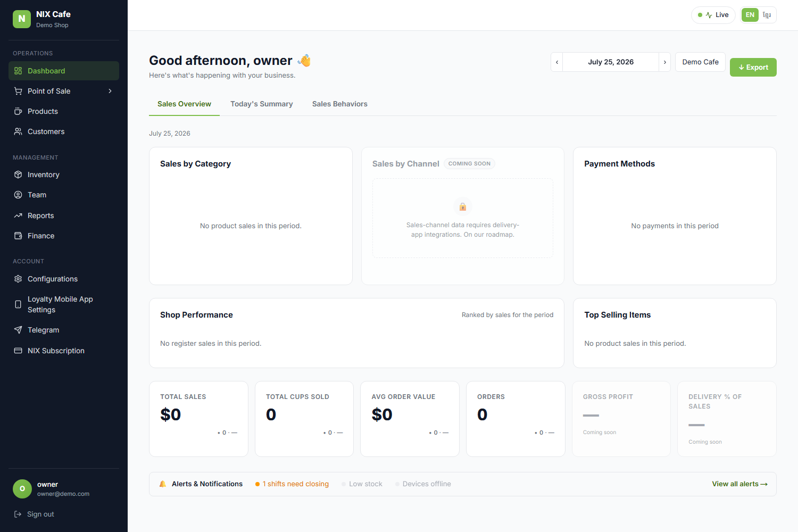Viewport: 798px width, 532px height.
Task: Click "Ranked by sales for the period" text
Action: pyautogui.click(x=508, y=315)
